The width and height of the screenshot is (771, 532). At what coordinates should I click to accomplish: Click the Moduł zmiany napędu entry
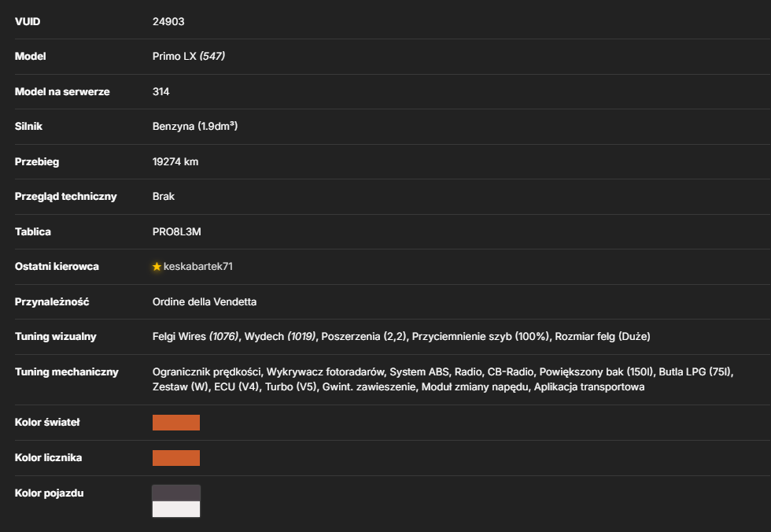475,387
